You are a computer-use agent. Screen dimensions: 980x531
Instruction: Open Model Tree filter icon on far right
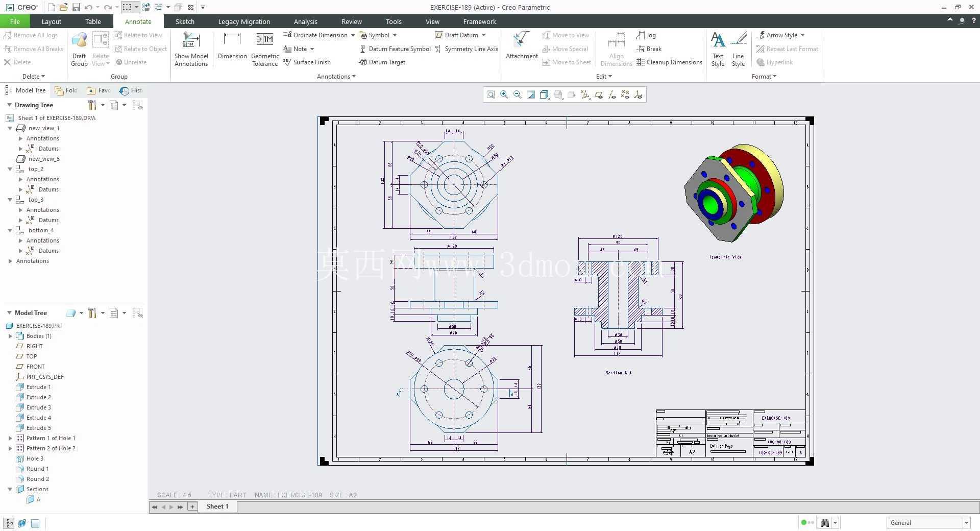point(137,313)
